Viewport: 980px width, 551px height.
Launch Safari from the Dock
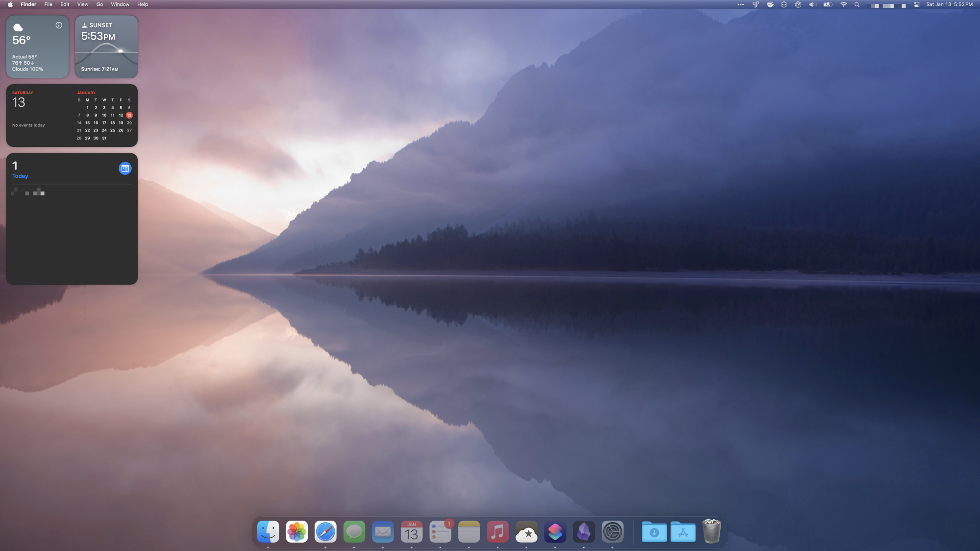325,532
